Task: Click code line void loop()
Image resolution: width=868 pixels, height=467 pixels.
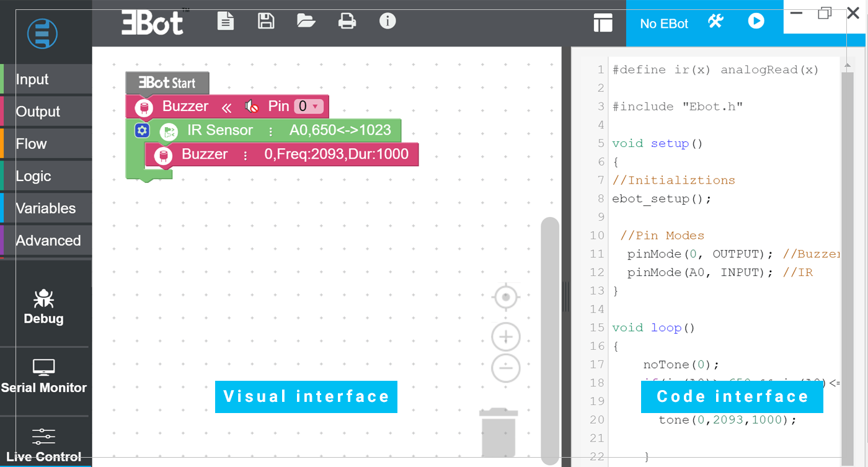Action: [654, 327]
